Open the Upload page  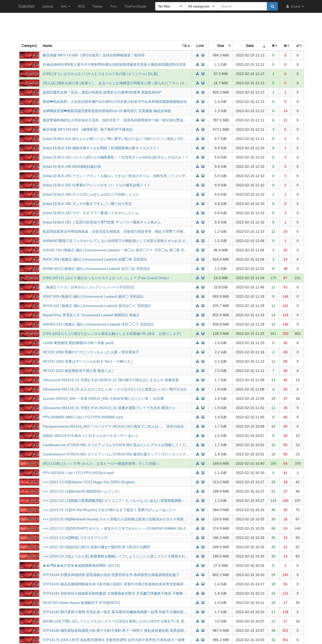click(47, 6)
